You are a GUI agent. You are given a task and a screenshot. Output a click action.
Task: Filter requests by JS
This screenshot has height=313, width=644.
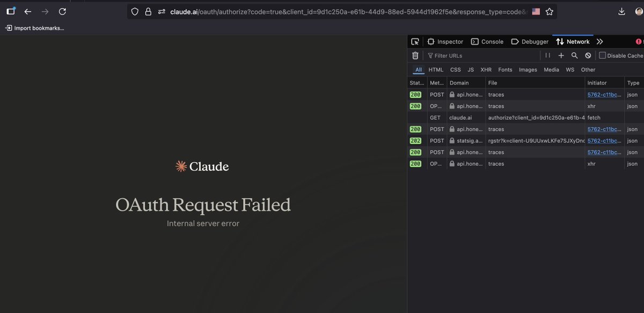coord(471,69)
